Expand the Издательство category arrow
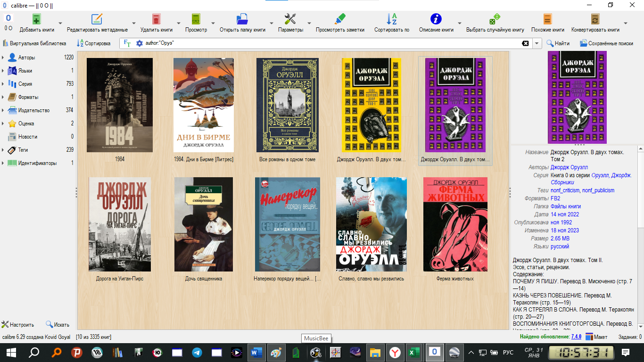Screen dimensions: 644x362 pyautogui.click(x=3, y=110)
